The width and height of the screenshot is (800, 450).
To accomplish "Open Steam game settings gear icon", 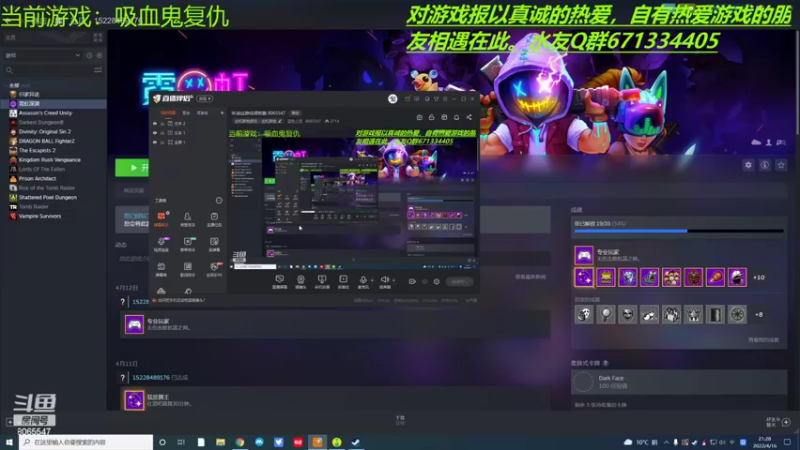I will (748, 165).
